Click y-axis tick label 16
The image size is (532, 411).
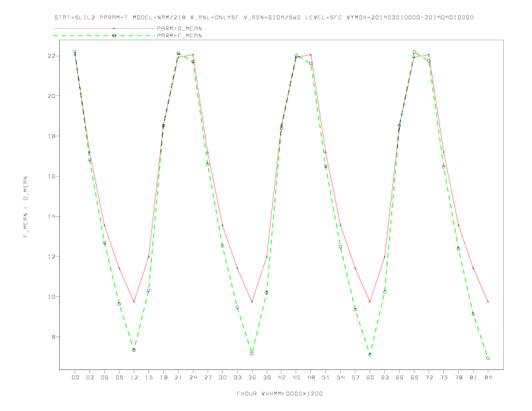pos(52,177)
